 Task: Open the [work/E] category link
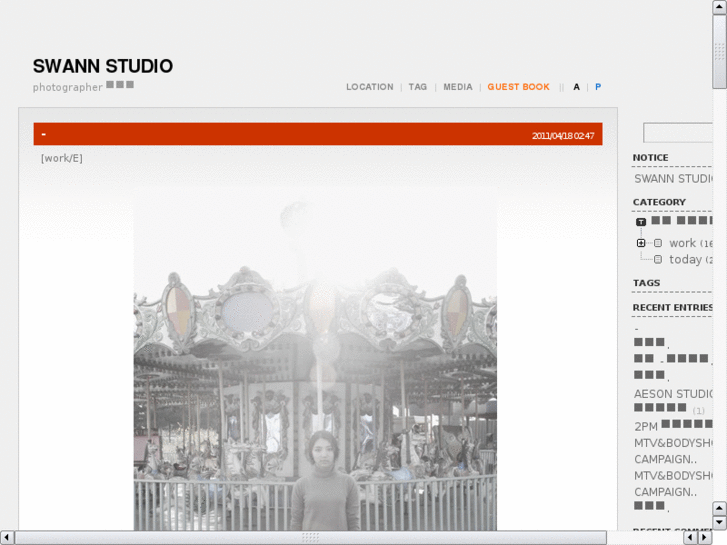62,158
